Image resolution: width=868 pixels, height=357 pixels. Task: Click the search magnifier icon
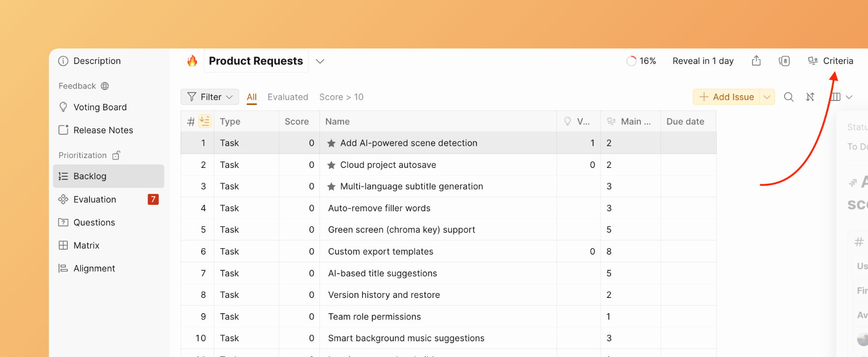(788, 97)
